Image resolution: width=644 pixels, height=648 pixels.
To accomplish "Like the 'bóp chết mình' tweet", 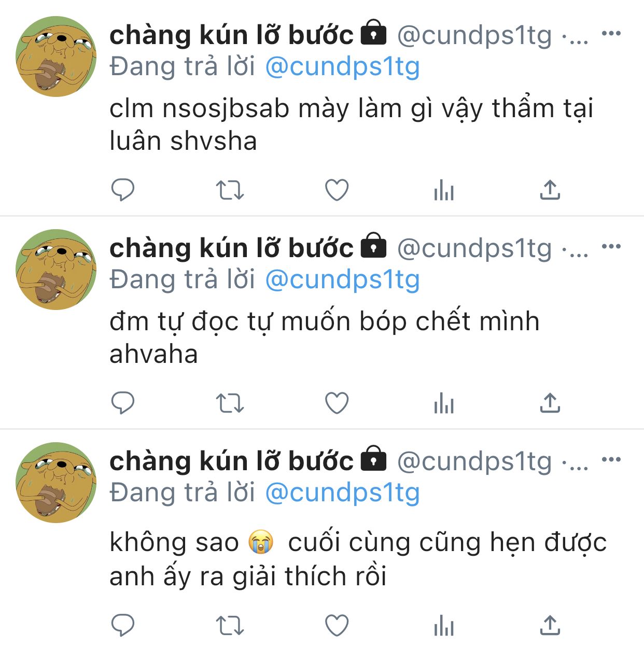I will [x=337, y=403].
